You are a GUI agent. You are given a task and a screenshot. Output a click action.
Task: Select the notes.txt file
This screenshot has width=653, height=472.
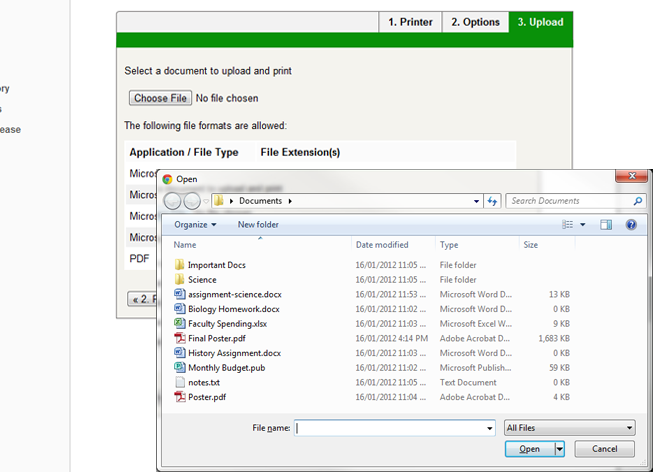tap(203, 382)
